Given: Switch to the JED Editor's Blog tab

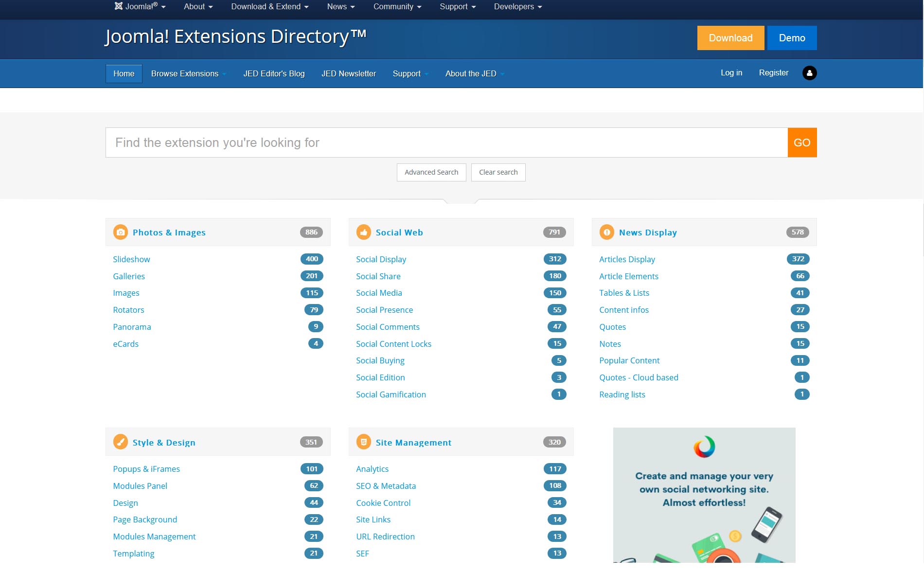Looking at the screenshot, I should (x=274, y=73).
